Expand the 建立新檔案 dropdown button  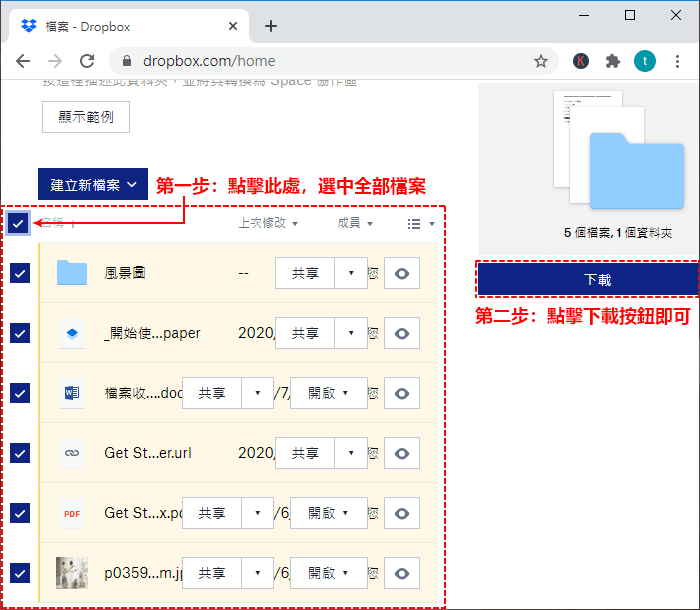[x=93, y=184]
